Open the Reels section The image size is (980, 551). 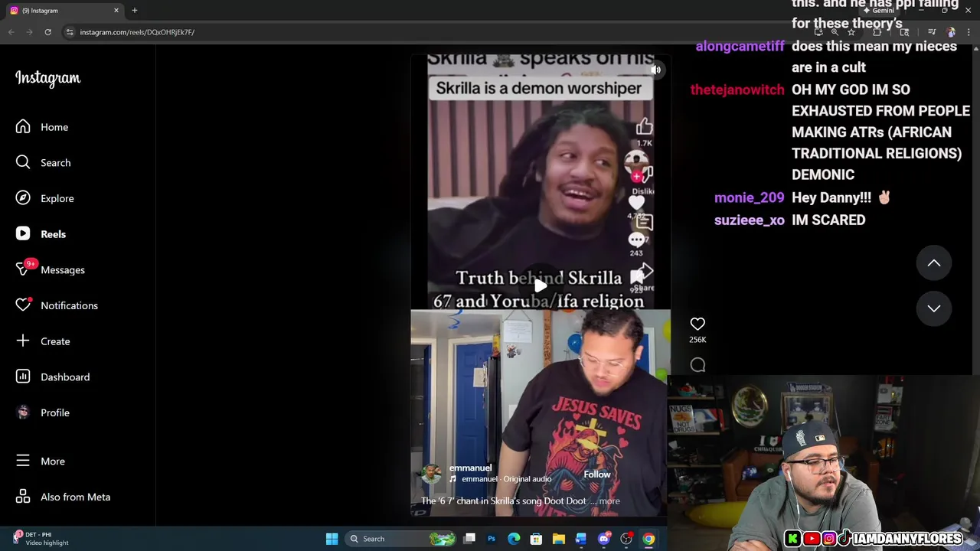click(41, 234)
